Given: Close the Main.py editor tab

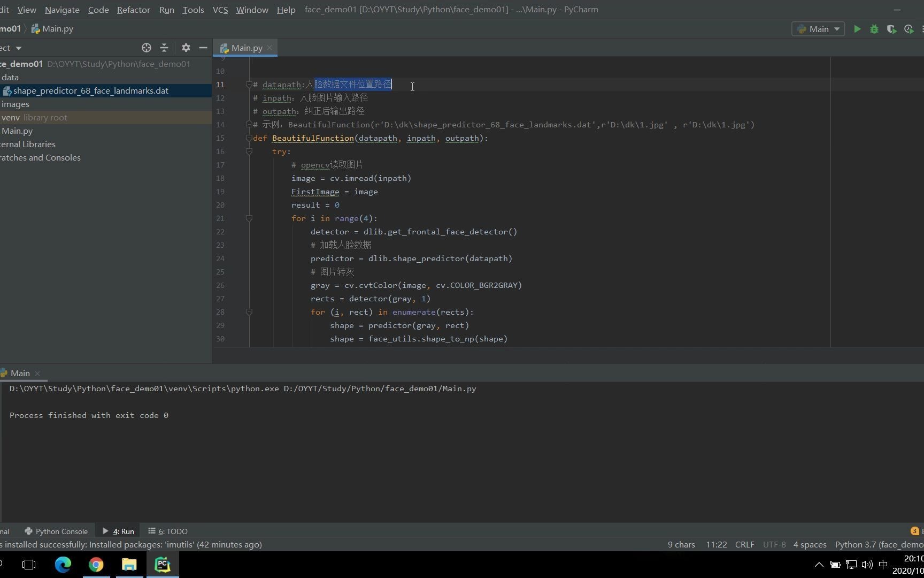Looking at the screenshot, I should tap(269, 48).
